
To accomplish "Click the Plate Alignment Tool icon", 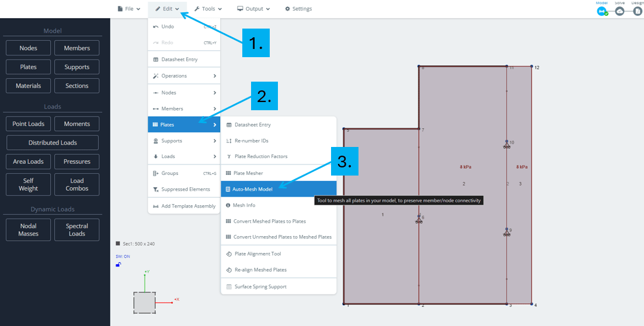I will pos(229,254).
